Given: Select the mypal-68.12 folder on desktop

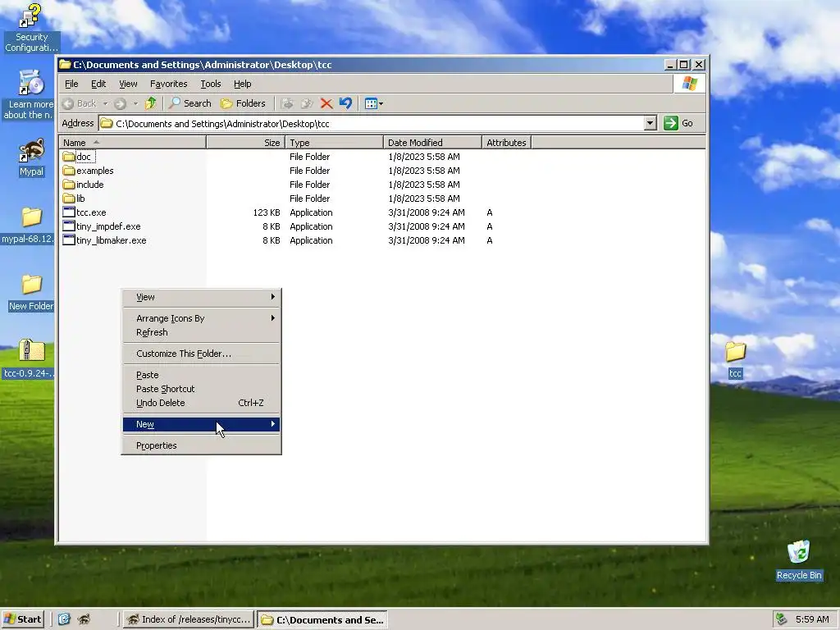Looking at the screenshot, I should click(30, 225).
